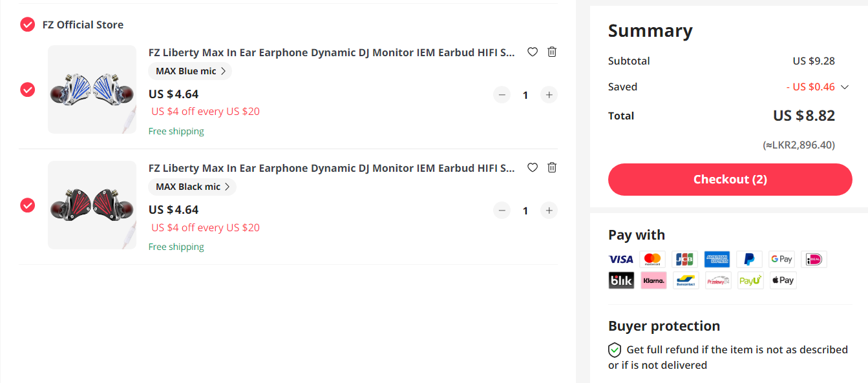Increase quantity of MAX Blue mic item
This screenshot has width=868, height=383.
[549, 95]
